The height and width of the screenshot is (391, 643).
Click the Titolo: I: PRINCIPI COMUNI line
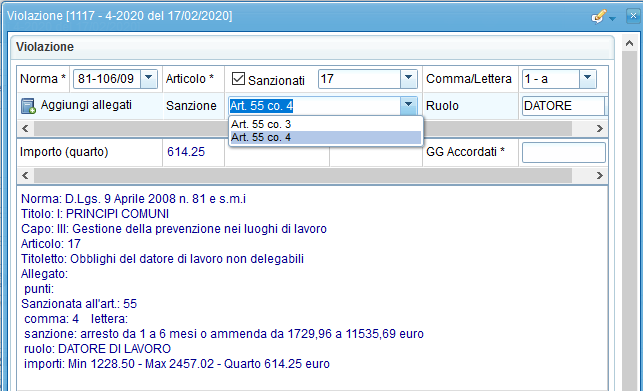pyautogui.click(x=95, y=214)
